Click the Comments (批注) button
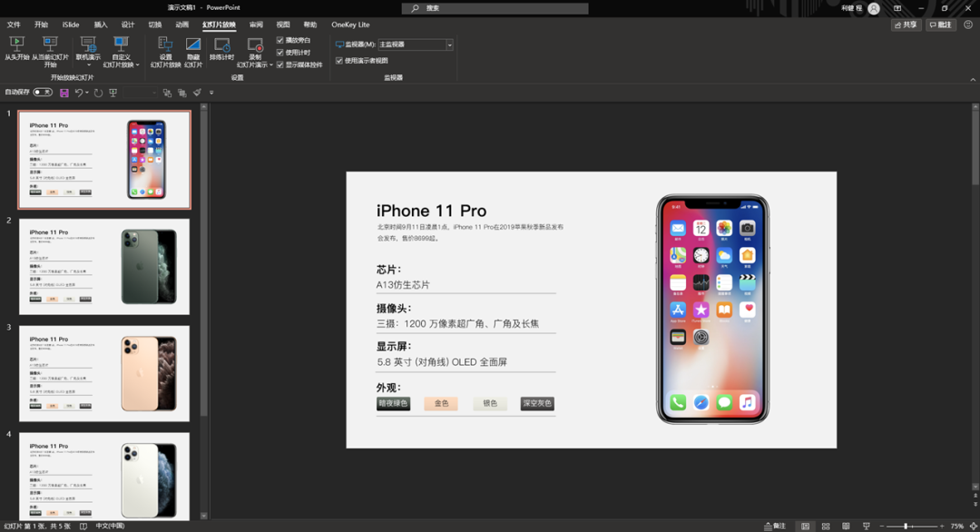 click(x=941, y=25)
